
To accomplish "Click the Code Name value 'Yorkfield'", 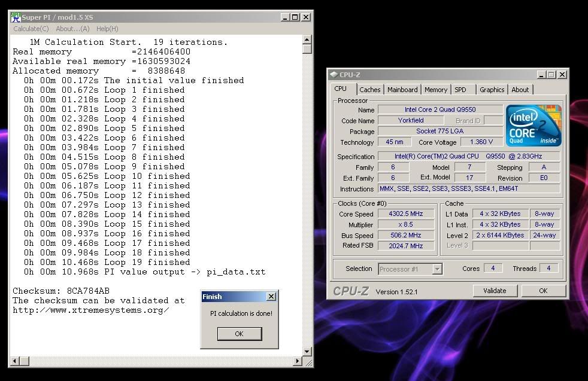I will point(411,120).
